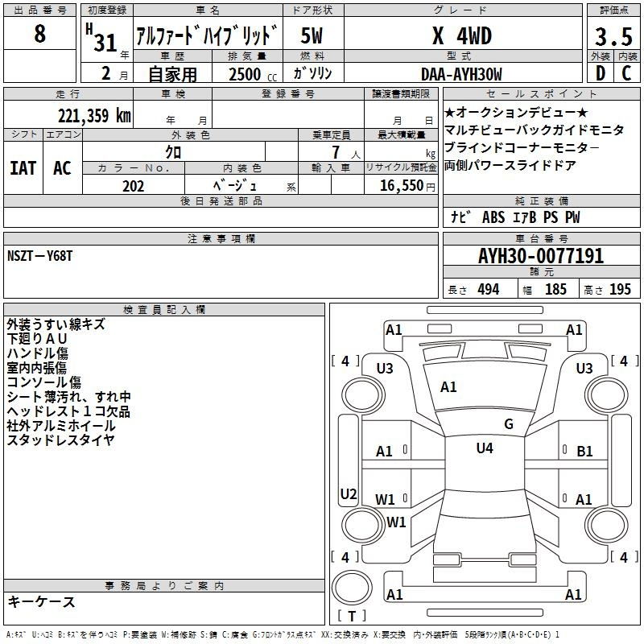The height and width of the screenshot is (644, 644).
Task: Click door type 5W
Action: point(312,35)
